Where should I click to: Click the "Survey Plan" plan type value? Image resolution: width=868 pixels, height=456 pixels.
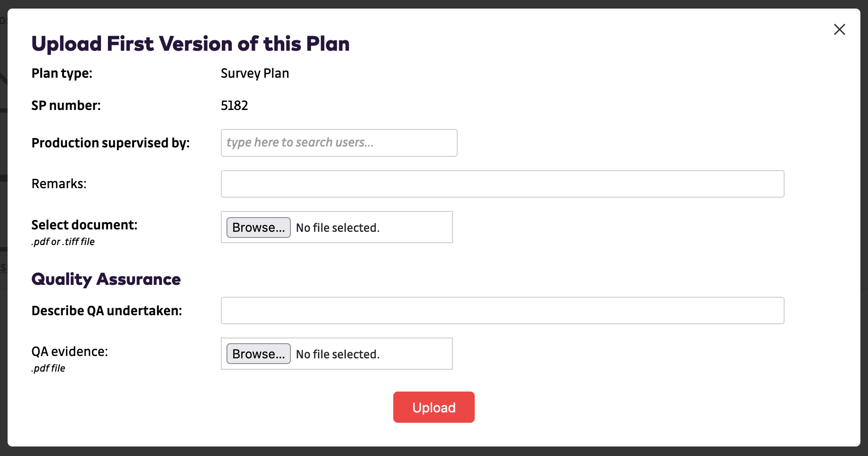pyautogui.click(x=255, y=73)
